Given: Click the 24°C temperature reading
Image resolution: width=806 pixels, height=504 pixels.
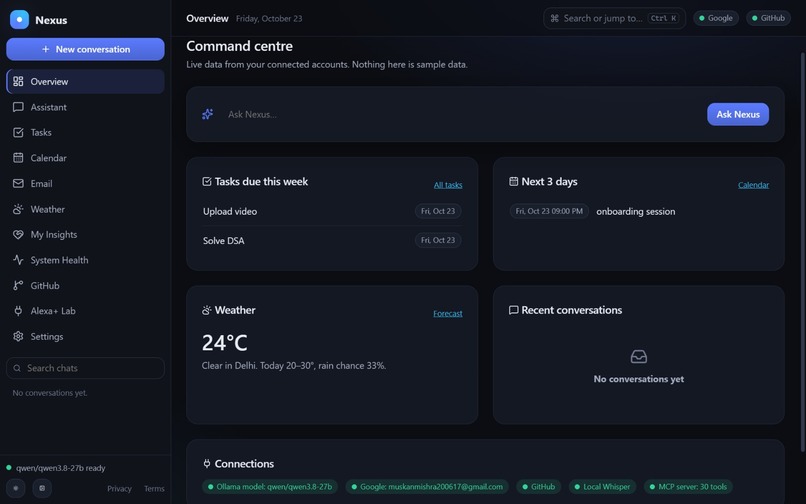Looking at the screenshot, I should pyautogui.click(x=225, y=343).
